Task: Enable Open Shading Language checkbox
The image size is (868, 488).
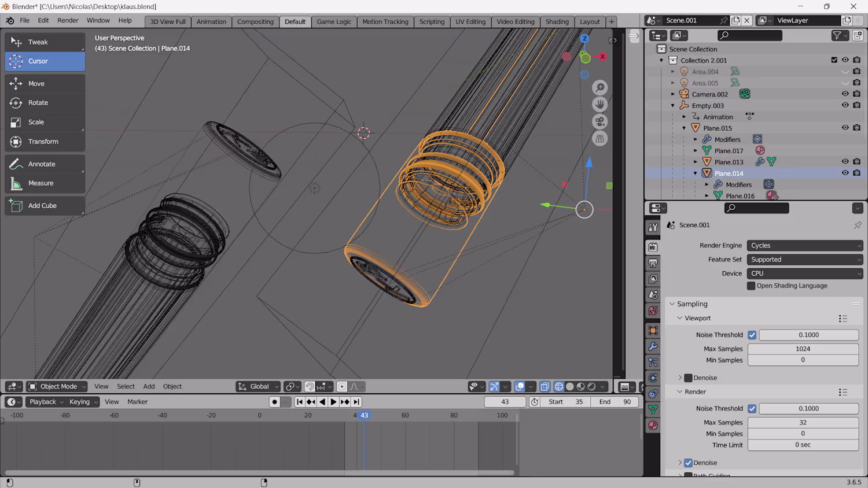Action: (751, 286)
